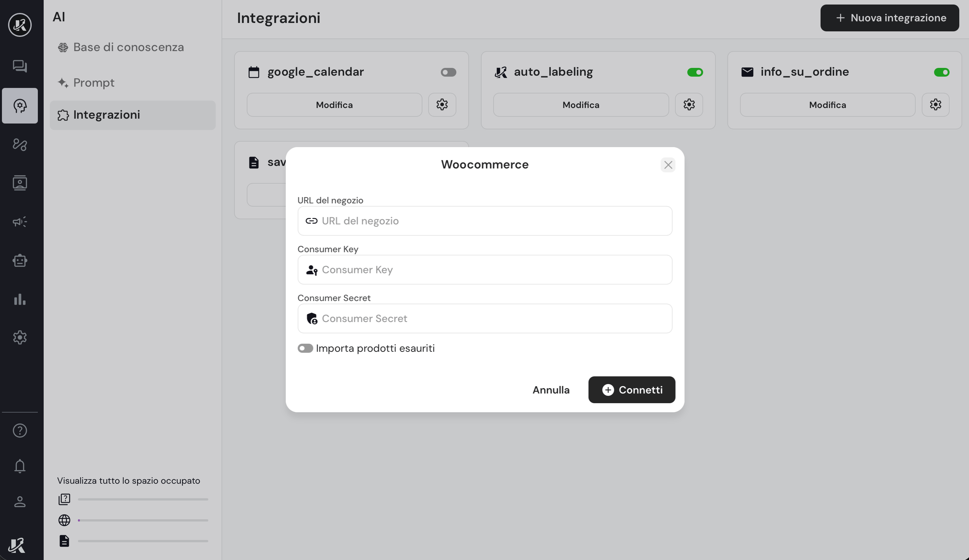Click the contacts card sidebar icon
The width and height of the screenshot is (969, 560).
20,183
